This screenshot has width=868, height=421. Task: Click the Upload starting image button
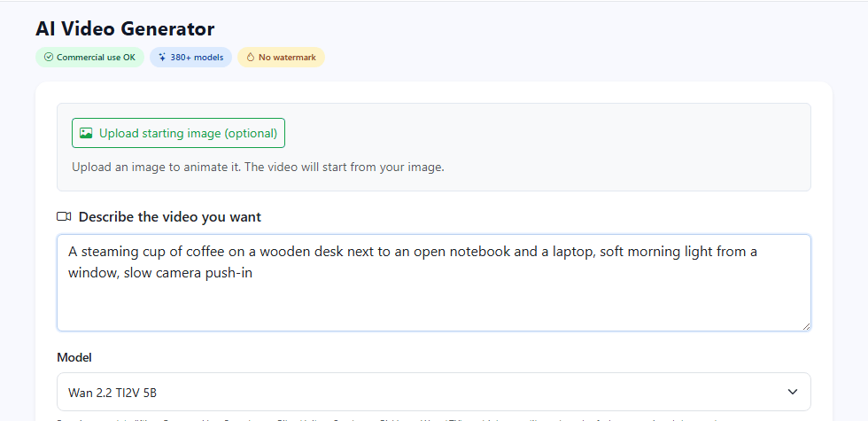pos(178,133)
